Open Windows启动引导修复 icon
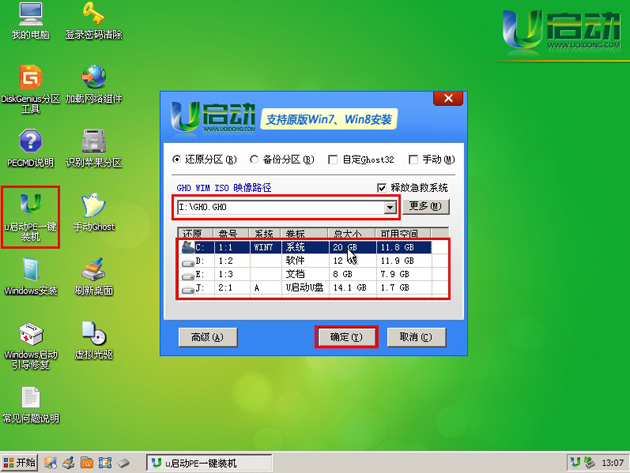Image resolution: width=630 pixels, height=473 pixels. (x=31, y=346)
